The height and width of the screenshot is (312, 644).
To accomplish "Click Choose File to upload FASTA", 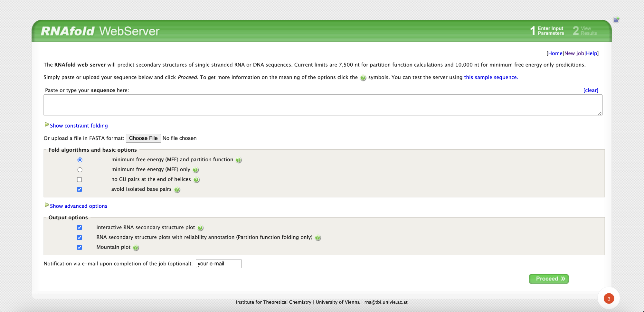I will pyautogui.click(x=143, y=138).
